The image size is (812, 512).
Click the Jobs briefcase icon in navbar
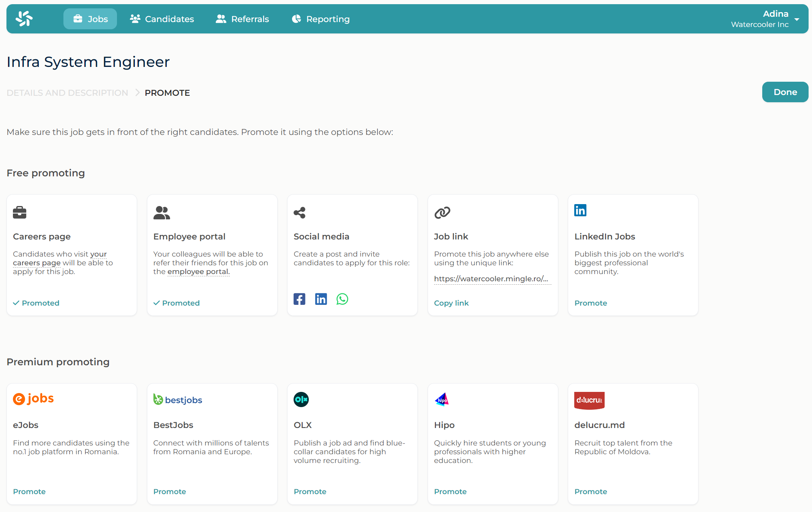(x=78, y=19)
